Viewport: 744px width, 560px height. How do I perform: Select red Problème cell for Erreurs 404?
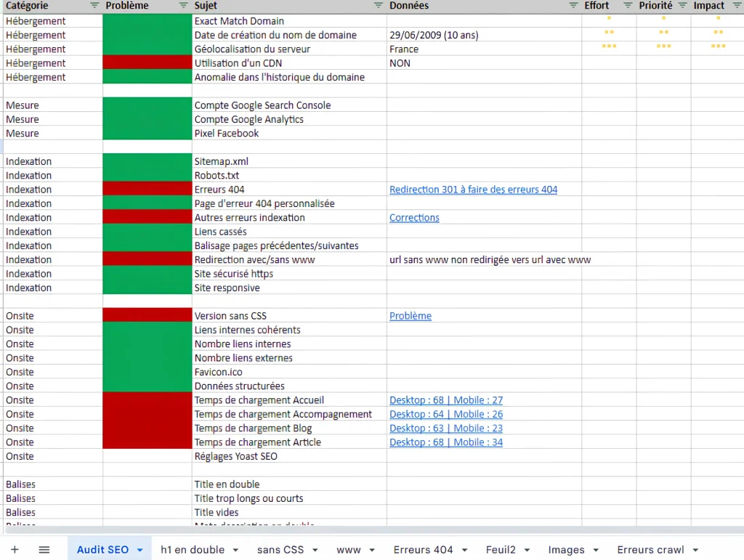click(147, 189)
